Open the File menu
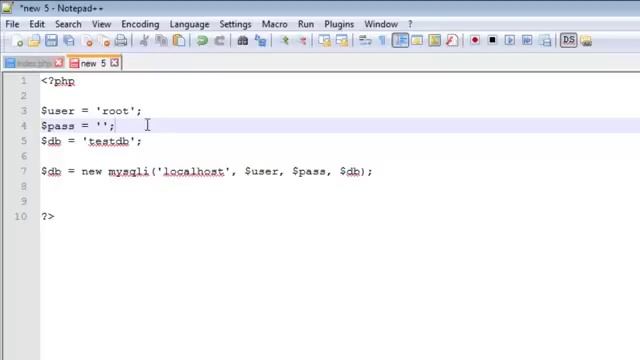This screenshot has width=640, height=360. click(x=12, y=24)
